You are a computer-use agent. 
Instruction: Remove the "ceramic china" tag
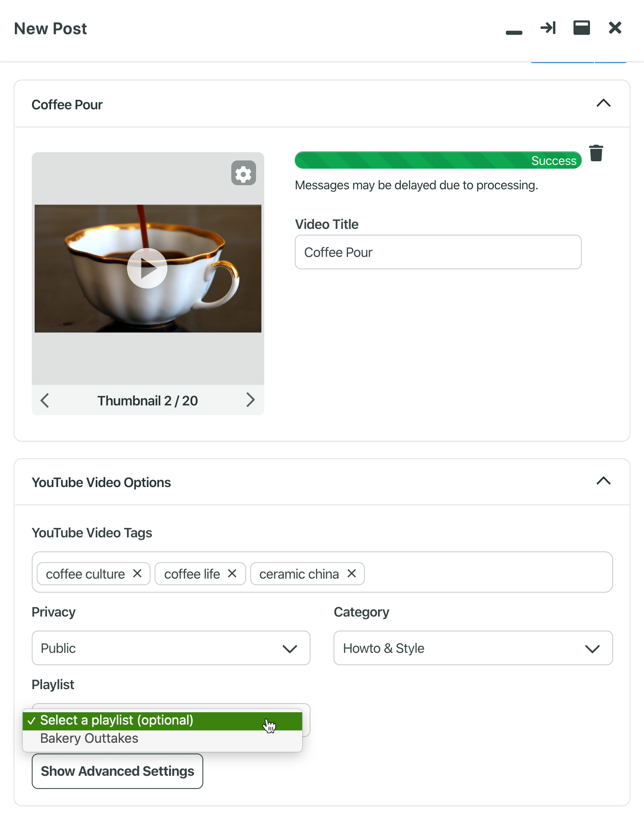(352, 574)
